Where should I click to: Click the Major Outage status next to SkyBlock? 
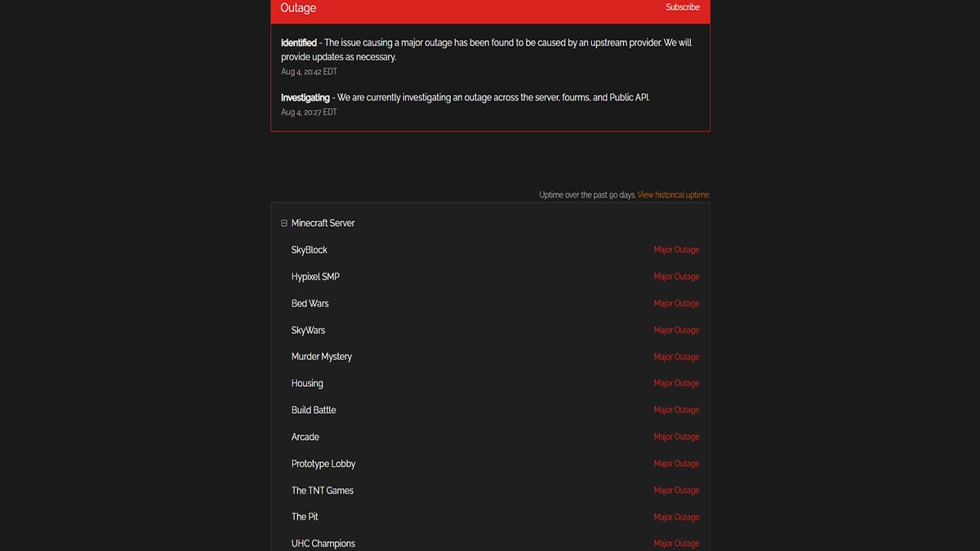[x=676, y=250]
